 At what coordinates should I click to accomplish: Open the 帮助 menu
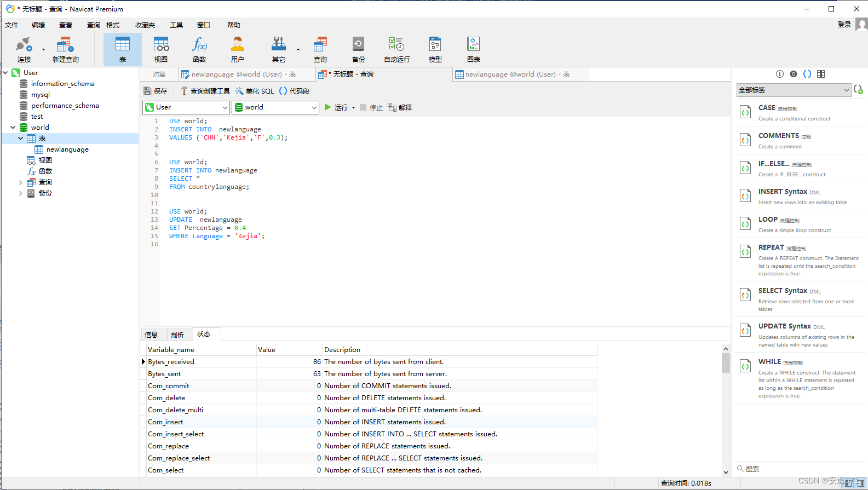(x=234, y=25)
